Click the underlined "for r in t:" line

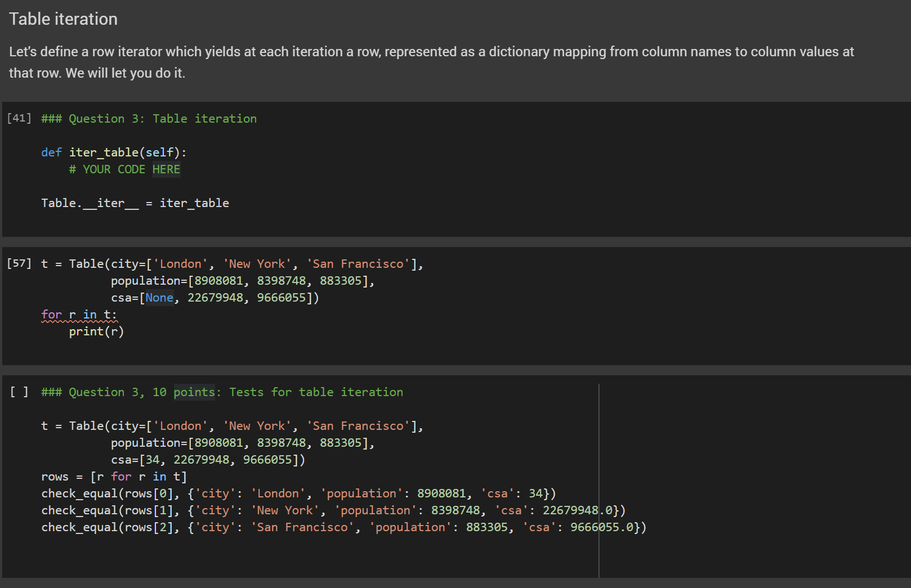[79, 315]
